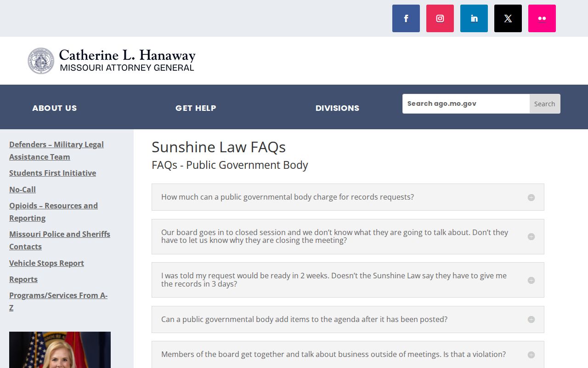Open the Reports sidebar link

click(x=23, y=279)
